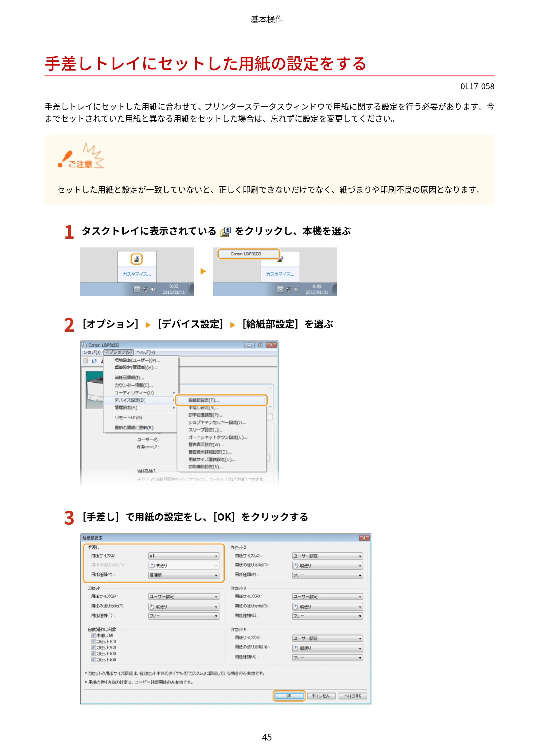Open the ヘルプ(H) menu
Image resolution: width=534 pixels, height=756 pixels.
point(146,352)
